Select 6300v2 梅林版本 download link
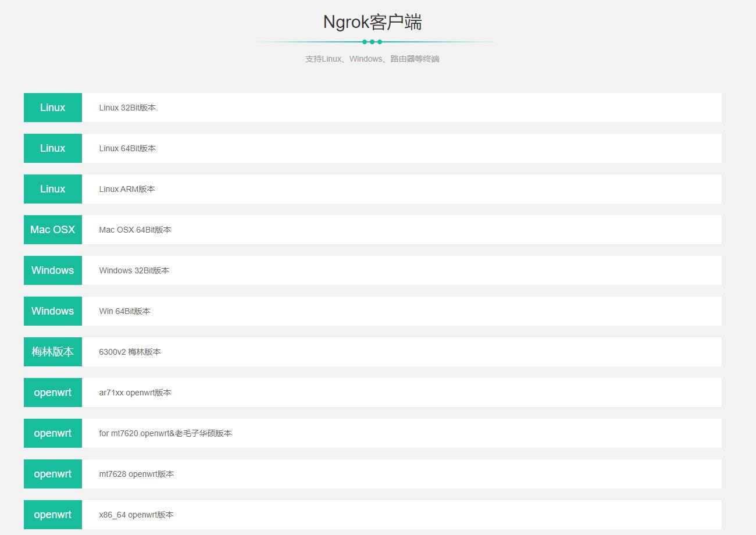756x535 pixels. [x=130, y=352]
